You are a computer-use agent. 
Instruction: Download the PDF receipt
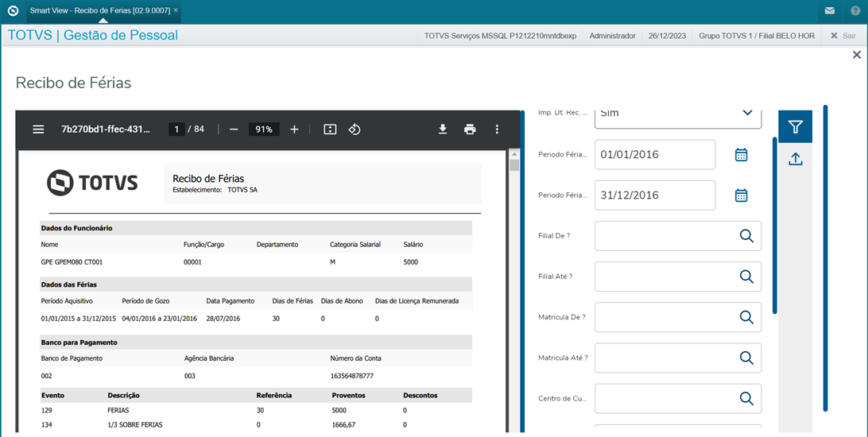tap(442, 130)
